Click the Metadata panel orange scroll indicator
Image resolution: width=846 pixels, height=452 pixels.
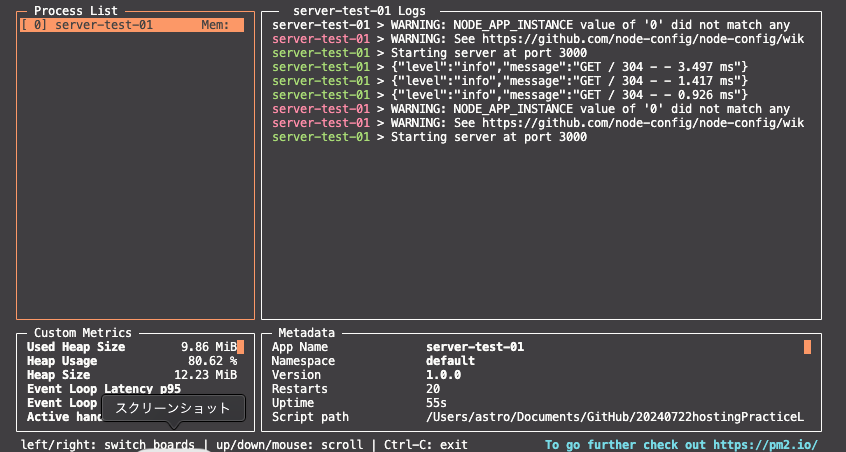pos(807,347)
